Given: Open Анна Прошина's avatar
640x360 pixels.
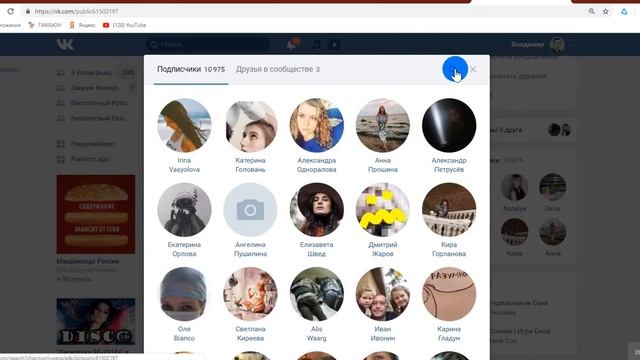Looking at the screenshot, I should coord(382,125).
